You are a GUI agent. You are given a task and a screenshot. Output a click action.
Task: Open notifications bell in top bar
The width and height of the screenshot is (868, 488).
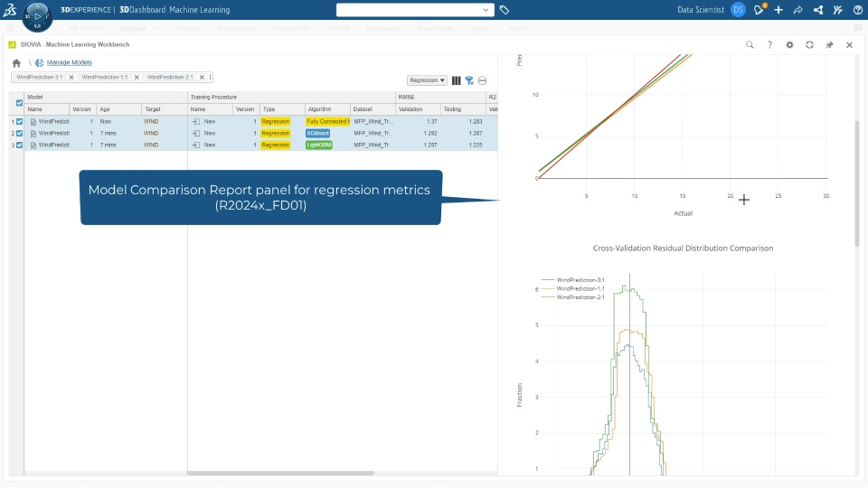pyautogui.click(x=759, y=9)
